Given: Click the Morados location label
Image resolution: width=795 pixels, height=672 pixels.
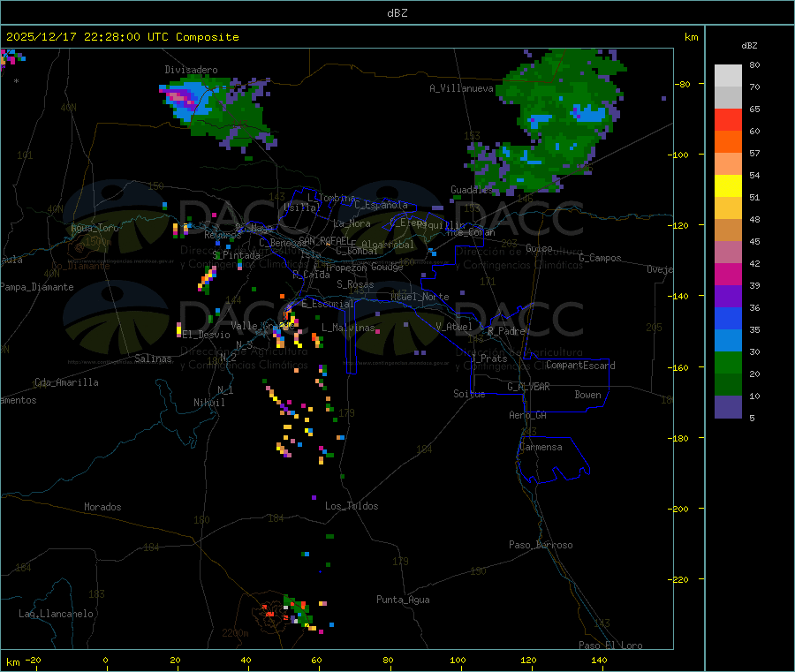Looking at the screenshot, I should coord(102,507).
